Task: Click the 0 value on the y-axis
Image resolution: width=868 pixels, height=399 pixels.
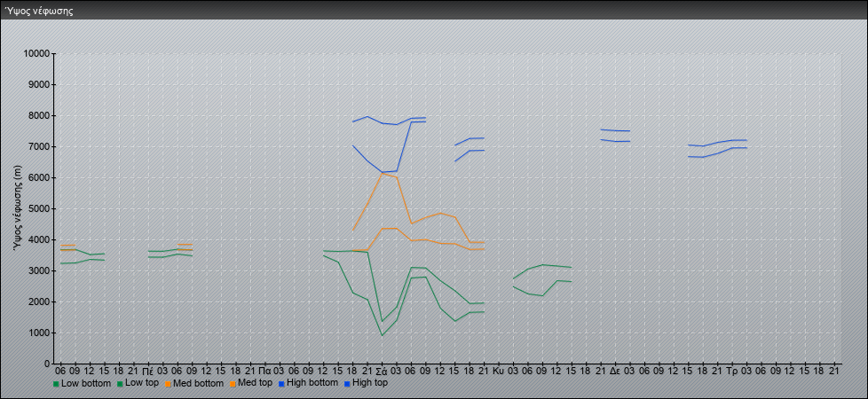Action: 46,364
